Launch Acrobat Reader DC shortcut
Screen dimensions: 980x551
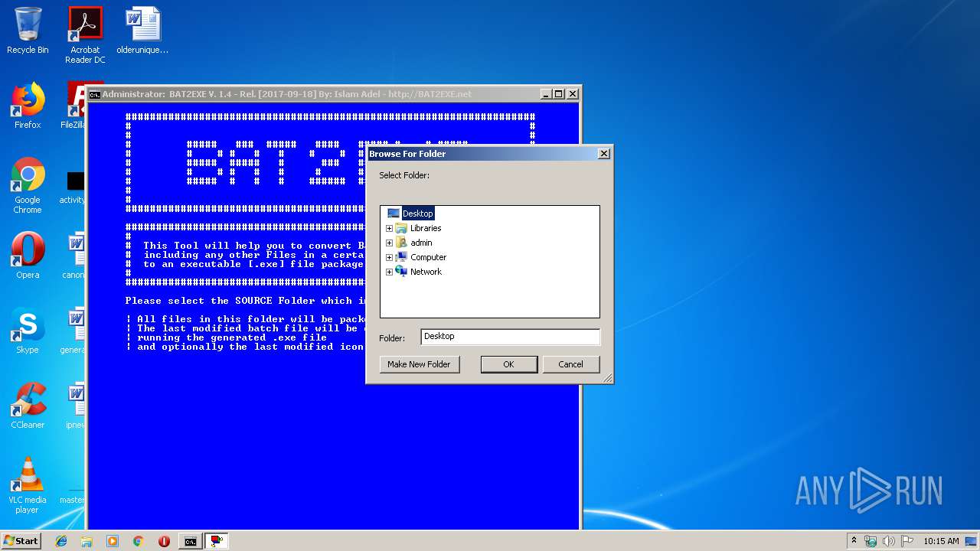[x=85, y=35]
